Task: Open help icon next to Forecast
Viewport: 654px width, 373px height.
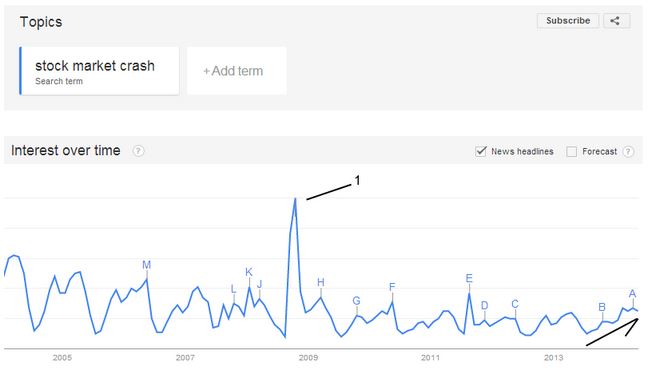Action: pyautogui.click(x=628, y=151)
